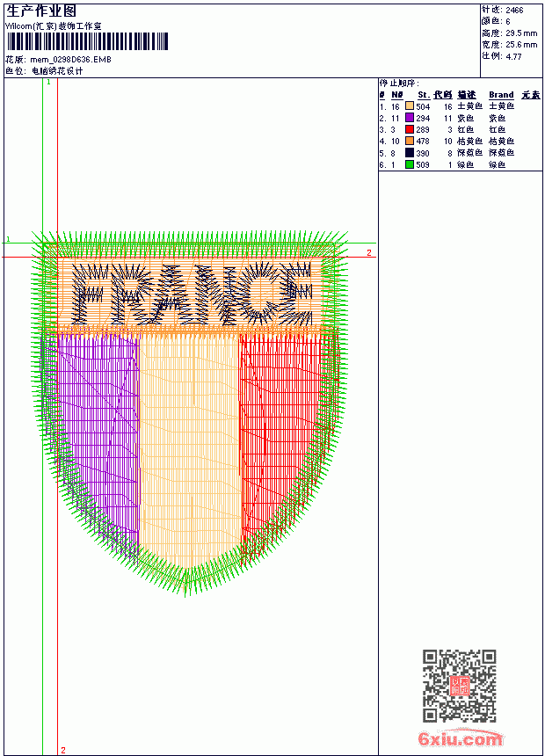Screen dimensions: 545x756
Task: Click 绿色 in the 描述 column
Action: click(x=465, y=164)
